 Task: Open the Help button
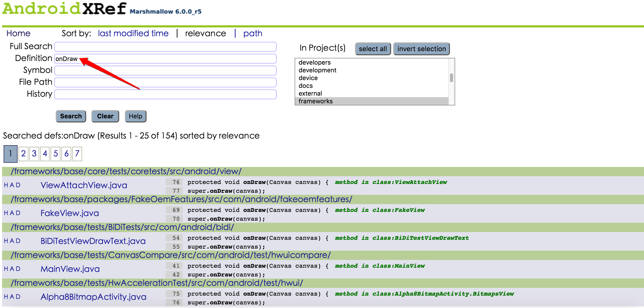click(135, 116)
